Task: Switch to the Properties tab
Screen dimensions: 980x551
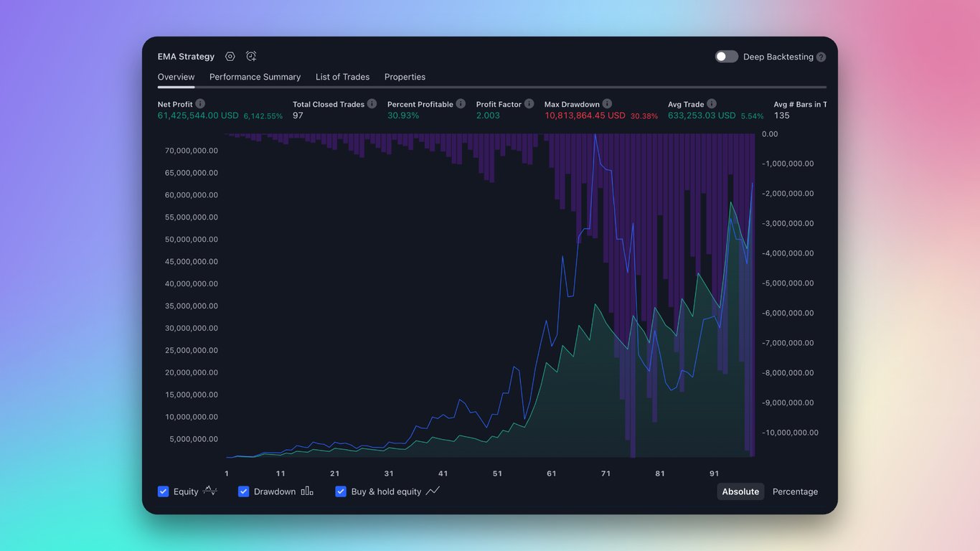Action: point(405,77)
